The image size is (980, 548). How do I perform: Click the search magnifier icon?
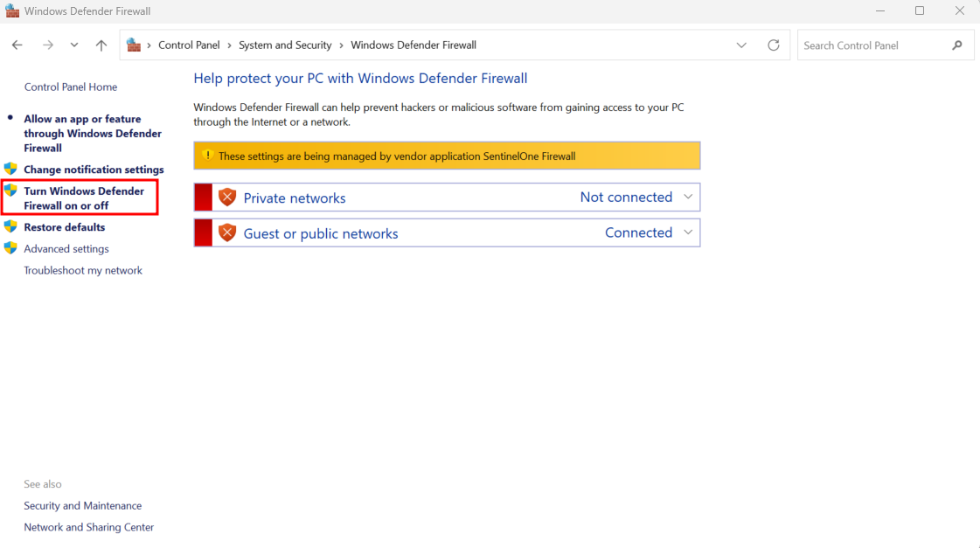click(957, 45)
